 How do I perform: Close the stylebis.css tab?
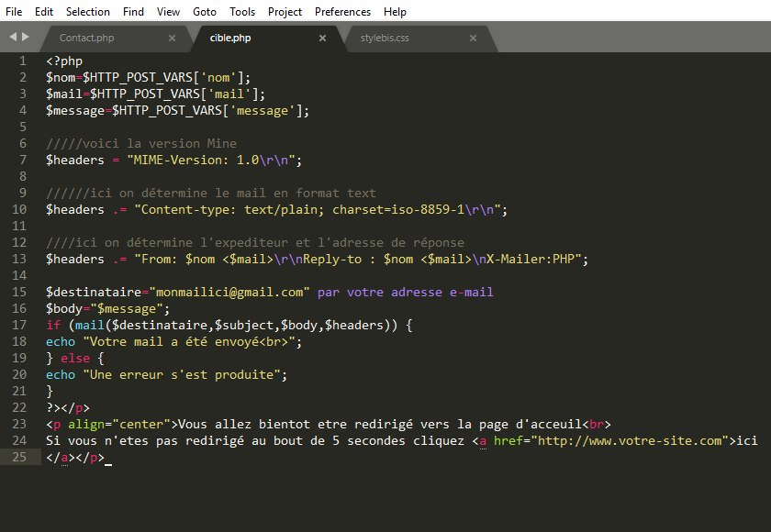pyautogui.click(x=473, y=39)
